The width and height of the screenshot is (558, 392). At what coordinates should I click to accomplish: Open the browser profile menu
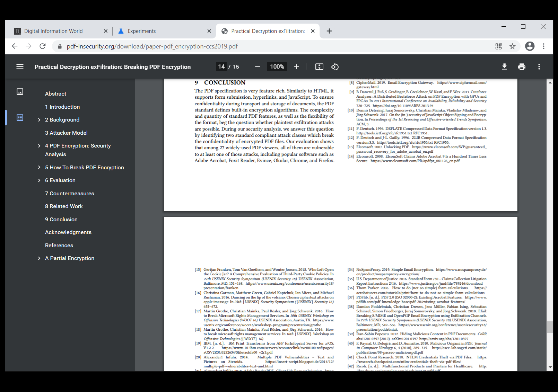(x=530, y=46)
